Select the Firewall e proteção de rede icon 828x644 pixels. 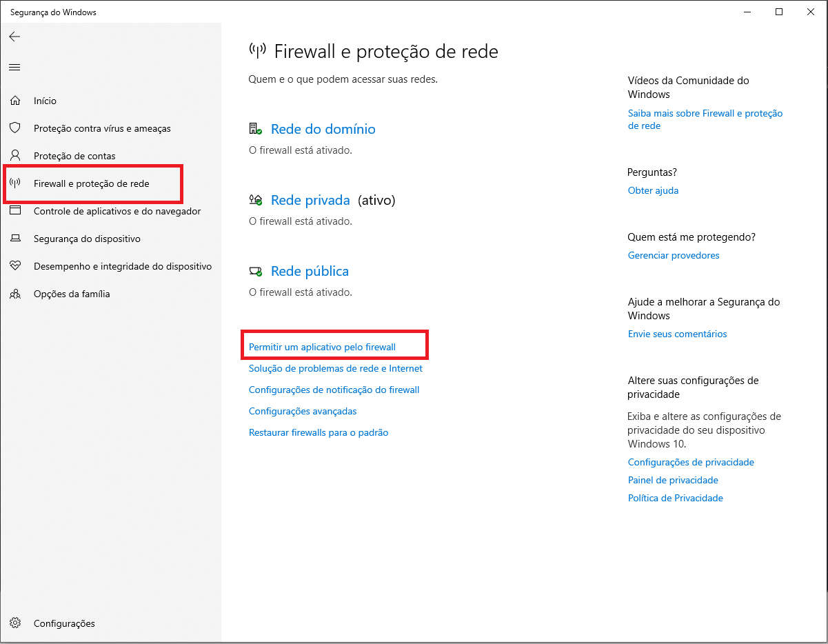15,183
